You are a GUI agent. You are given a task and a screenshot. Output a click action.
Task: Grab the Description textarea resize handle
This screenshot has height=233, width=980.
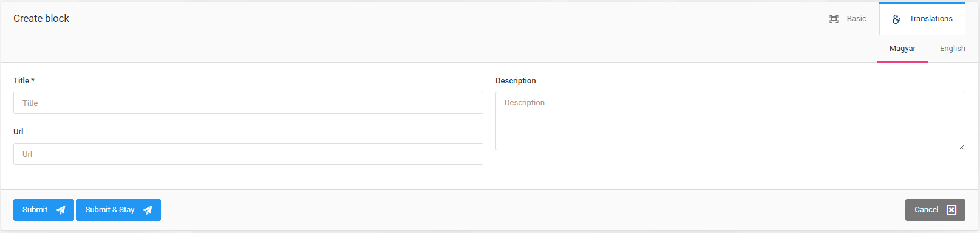pos(962,147)
